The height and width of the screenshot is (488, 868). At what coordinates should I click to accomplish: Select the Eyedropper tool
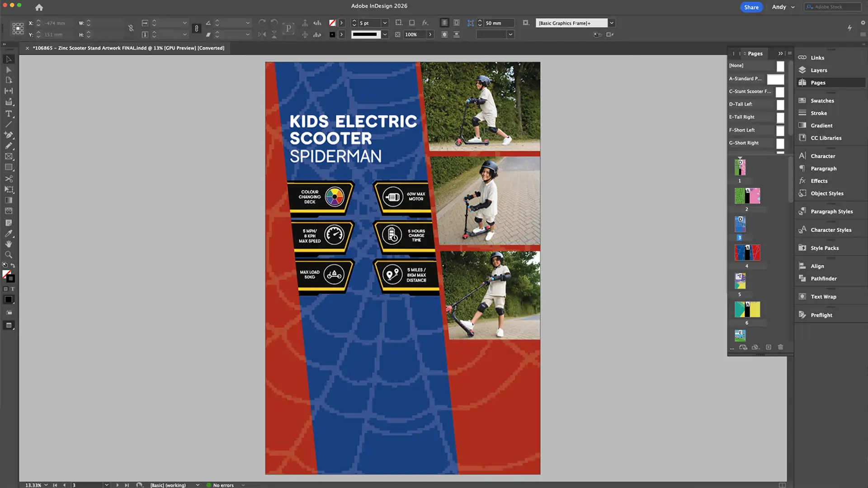(x=9, y=234)
